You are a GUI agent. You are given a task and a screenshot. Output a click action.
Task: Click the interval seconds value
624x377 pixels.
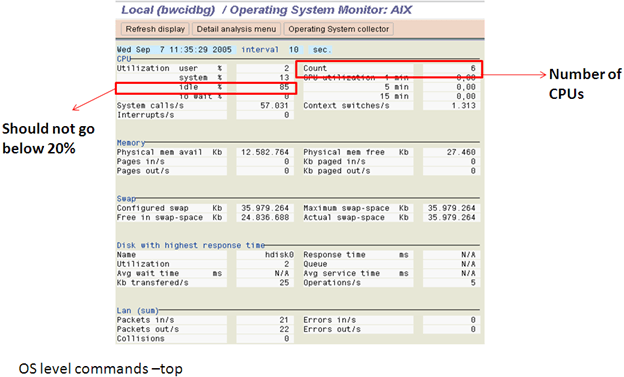pos(294,50)
